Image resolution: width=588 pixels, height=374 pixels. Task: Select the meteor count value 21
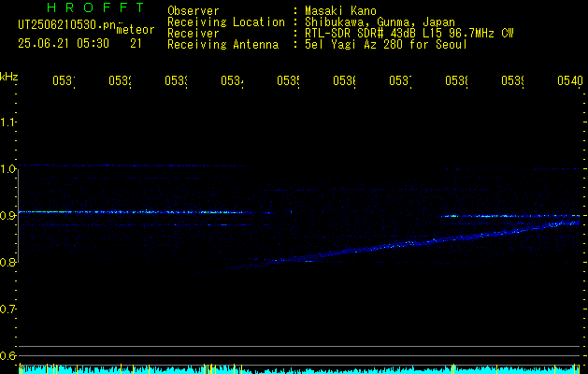[x=136, y=44]
